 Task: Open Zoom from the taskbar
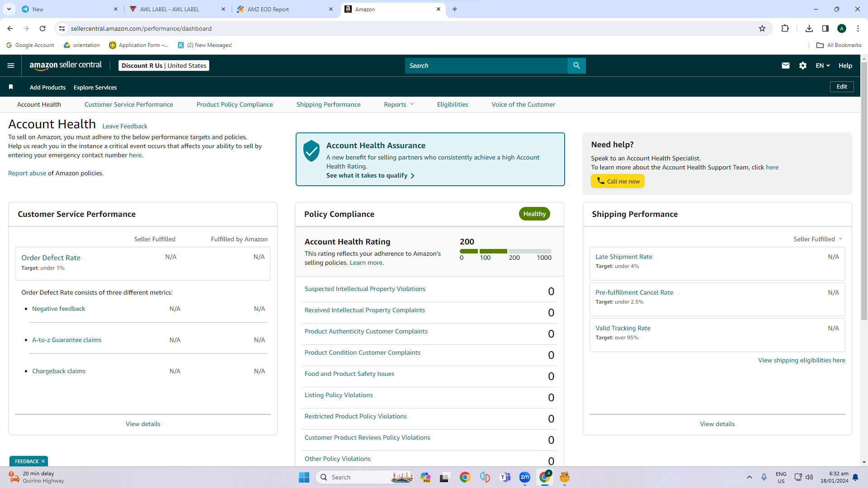(525, 477)
